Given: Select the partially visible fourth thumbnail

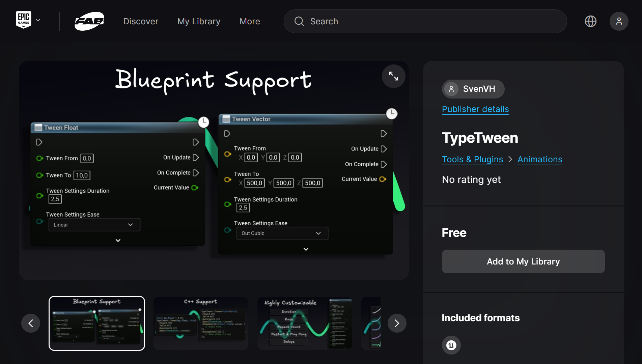Looking at the screenshot, I should tap(371, 323).
